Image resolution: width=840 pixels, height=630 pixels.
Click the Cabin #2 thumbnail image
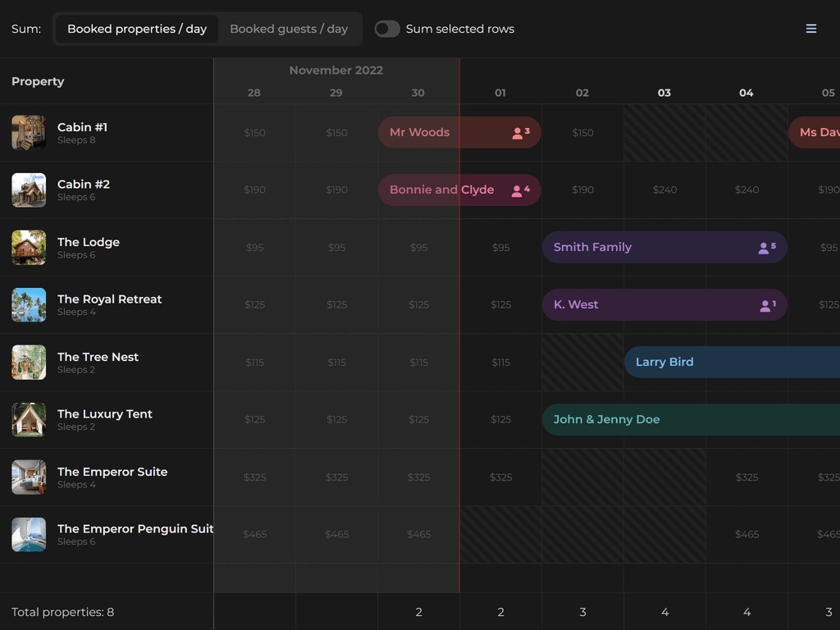[29, 189]
